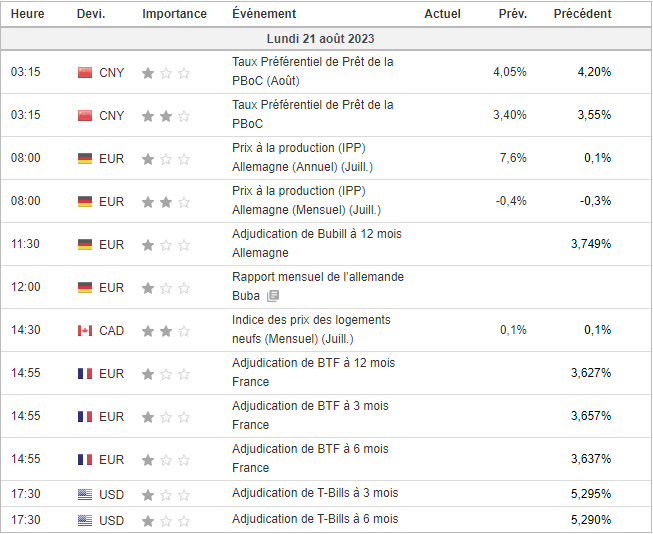Open Rapport mensuel de l'allemande Buba event
The height and width of the screenshot is (534, 653).
[x=317, y=277]
